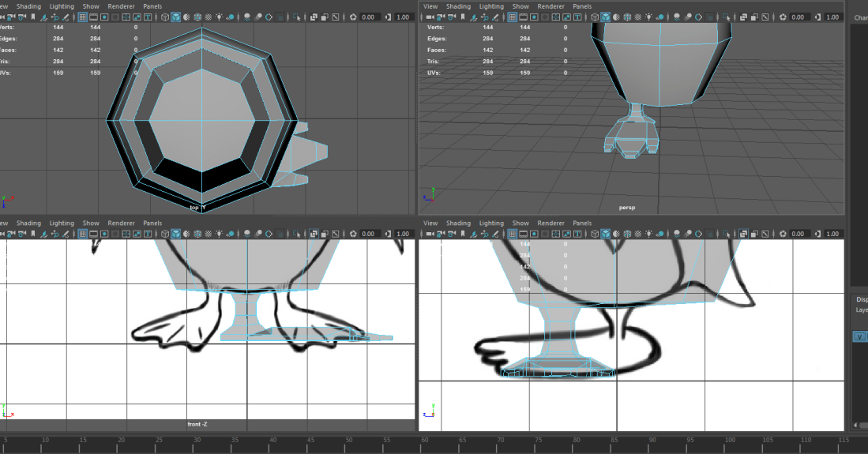Click Show in the top viewport menu
The width and height of the screenshot is (868, 454).
(x=91, y=6)
